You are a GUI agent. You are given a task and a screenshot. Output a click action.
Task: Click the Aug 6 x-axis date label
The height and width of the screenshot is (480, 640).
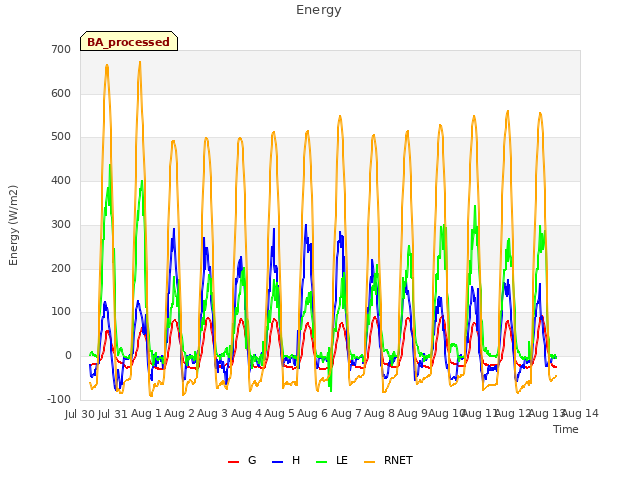click(313, 413)
